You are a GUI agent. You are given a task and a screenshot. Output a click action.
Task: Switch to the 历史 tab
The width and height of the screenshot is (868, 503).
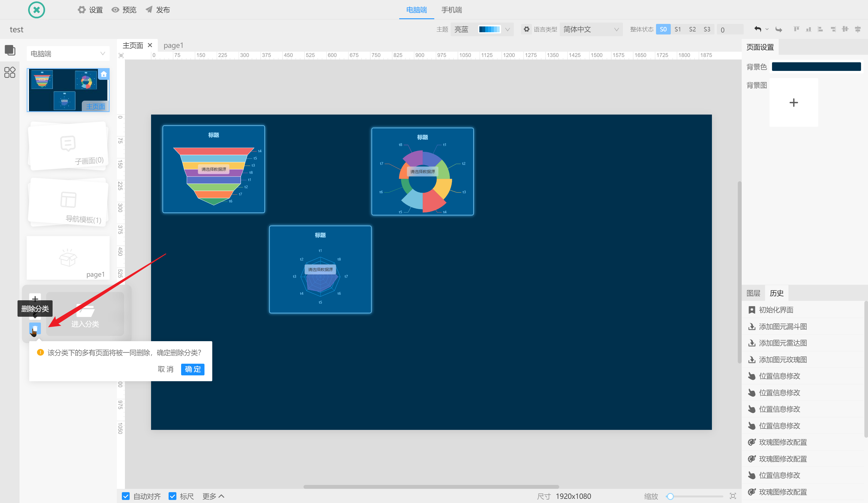point(776,293)
